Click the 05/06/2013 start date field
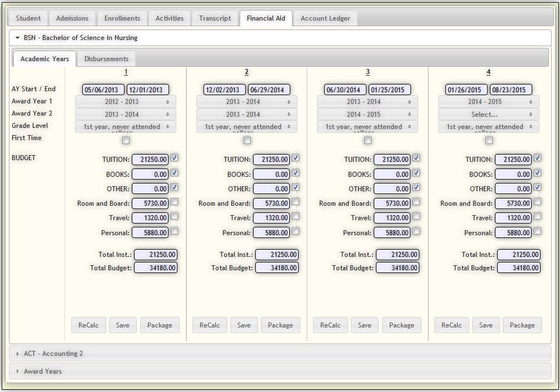The height and width of the screenshot is (392, 560). click(103, 90)
